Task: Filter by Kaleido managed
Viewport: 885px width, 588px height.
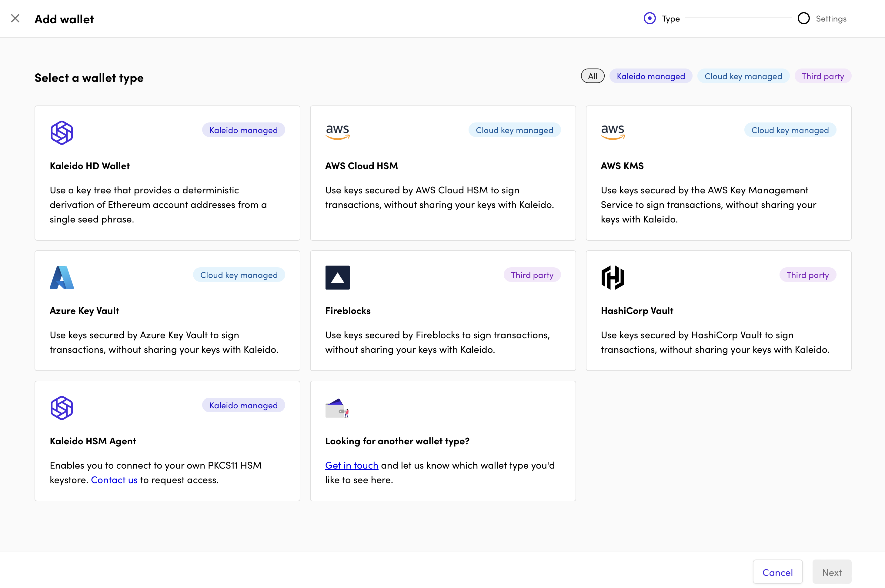Action: 651,76
